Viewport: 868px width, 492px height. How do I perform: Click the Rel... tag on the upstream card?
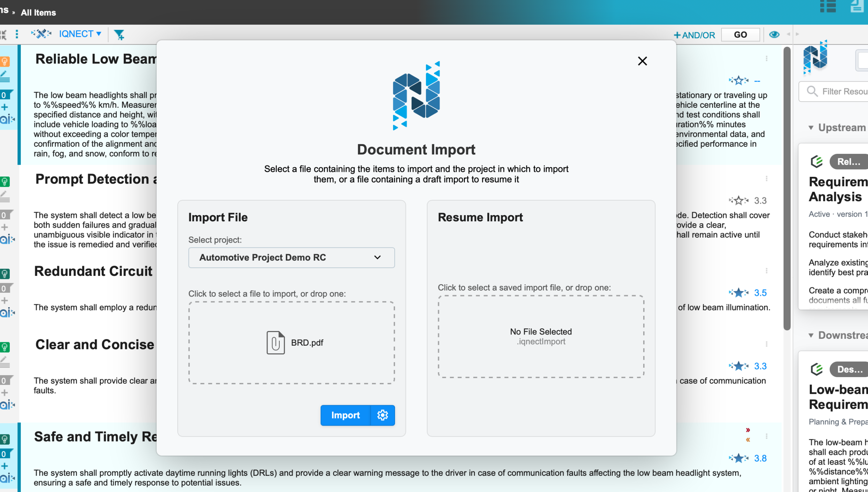click(x=849, y=162)
